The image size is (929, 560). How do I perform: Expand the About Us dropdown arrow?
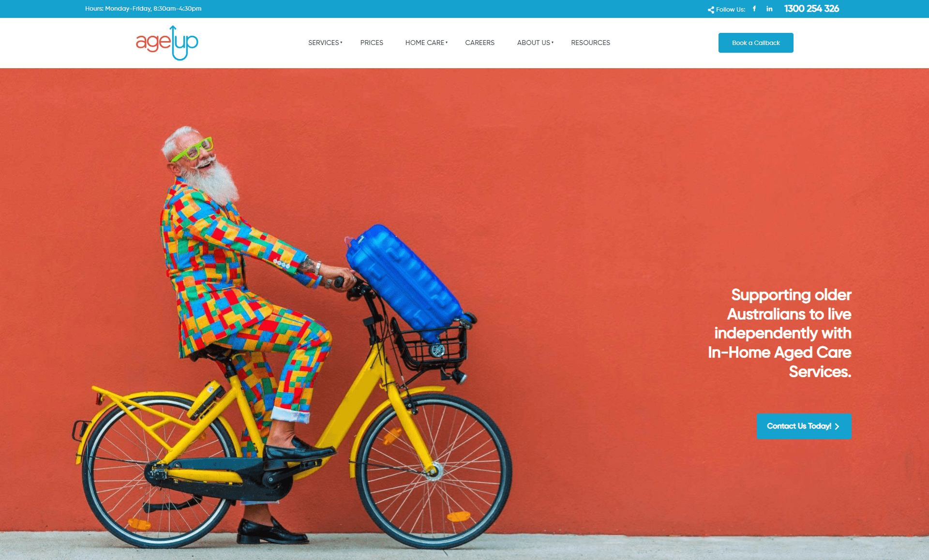coord(553,43)
